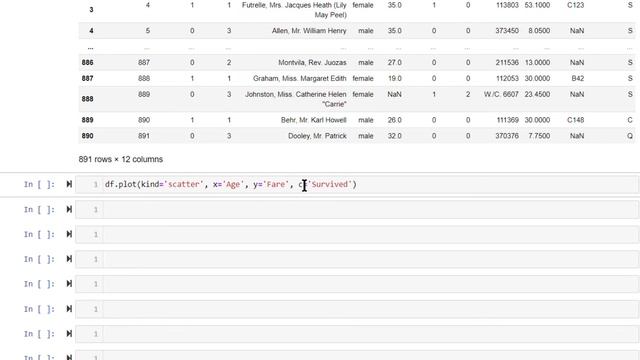
Task: Select the 'In [ ]:' prompt of df.plot cell
Action: click(x=39, y=184)
